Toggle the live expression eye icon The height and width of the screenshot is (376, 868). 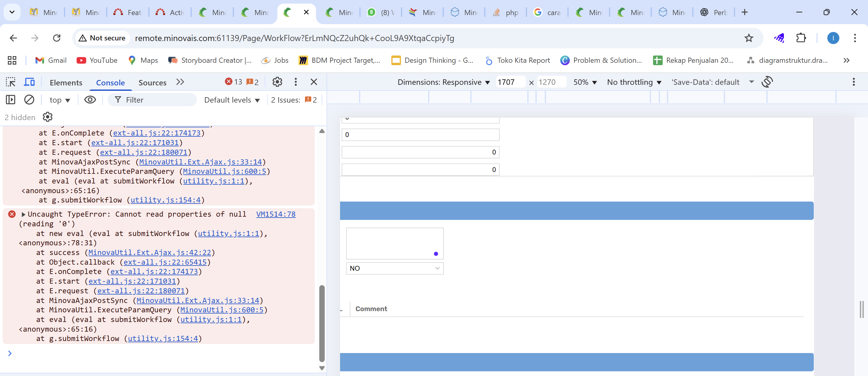(x=90, y=100)
